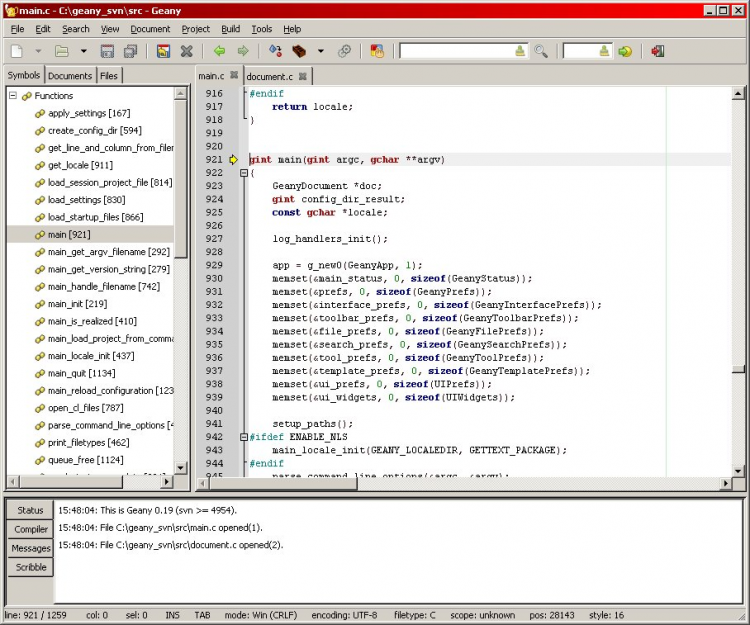Image resolution: width=750 pixels, height=625 pixels.
Task: Switch to the Compiler message tab
Action: [x=30, y=529]
